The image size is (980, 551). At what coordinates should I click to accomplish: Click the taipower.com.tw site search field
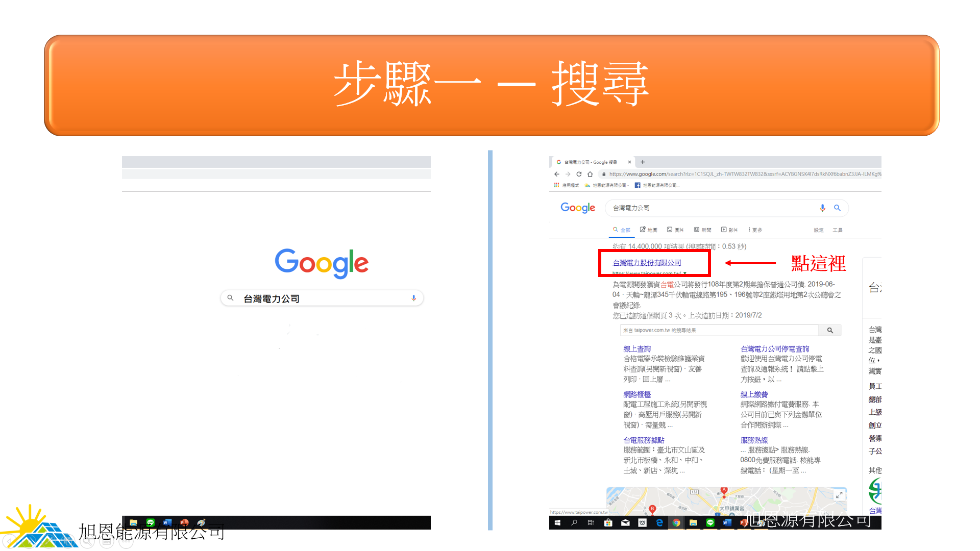pos(719,330)
